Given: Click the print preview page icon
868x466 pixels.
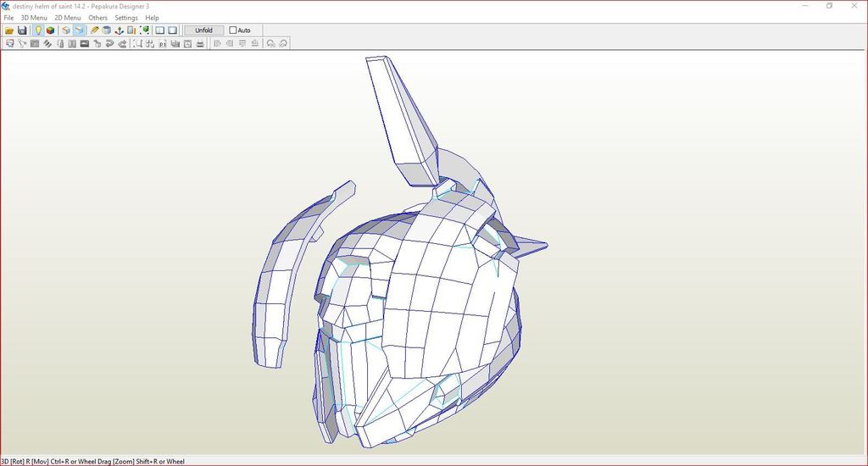Looking at the screenshot, I should [187, 44].
